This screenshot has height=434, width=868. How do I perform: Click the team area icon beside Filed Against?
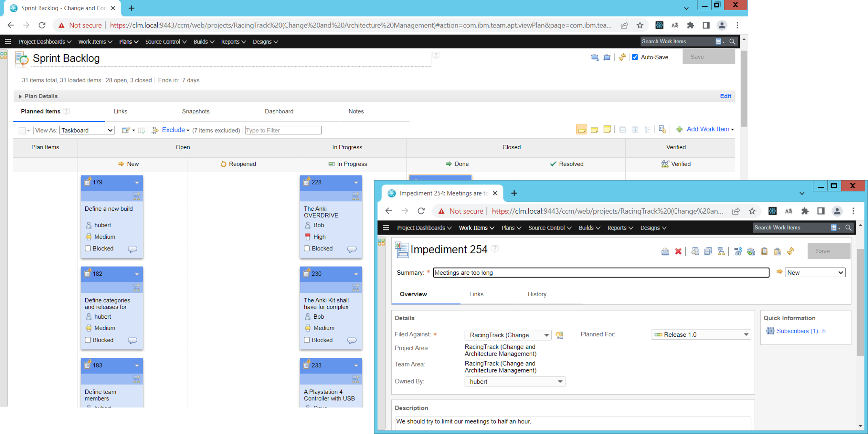(x=559, y=335)
